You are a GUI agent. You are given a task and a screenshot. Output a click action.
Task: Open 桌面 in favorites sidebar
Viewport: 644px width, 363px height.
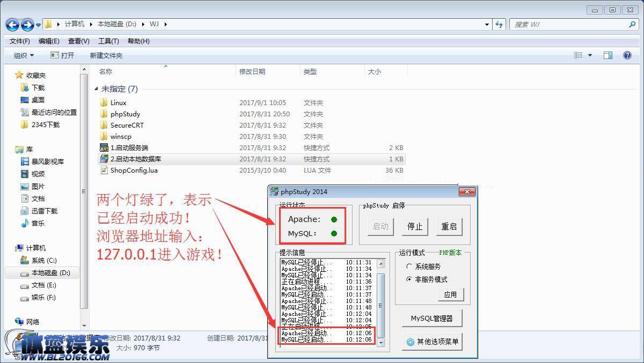32,100
